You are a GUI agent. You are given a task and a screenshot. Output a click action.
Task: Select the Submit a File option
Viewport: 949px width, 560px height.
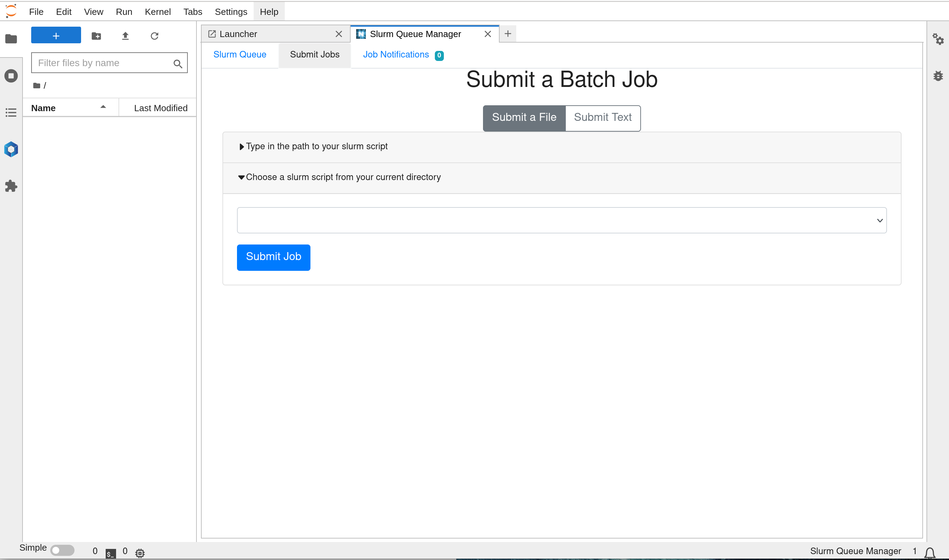(x=524, y=118)
